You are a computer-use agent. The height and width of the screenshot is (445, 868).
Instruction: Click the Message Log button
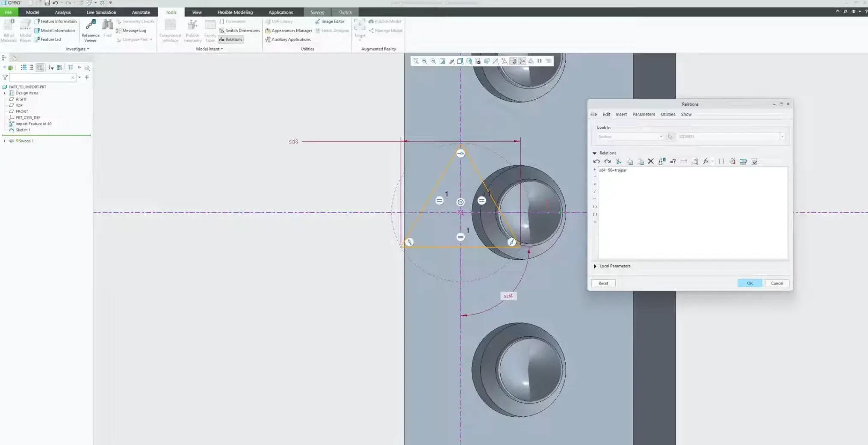(x=131, y=30)
